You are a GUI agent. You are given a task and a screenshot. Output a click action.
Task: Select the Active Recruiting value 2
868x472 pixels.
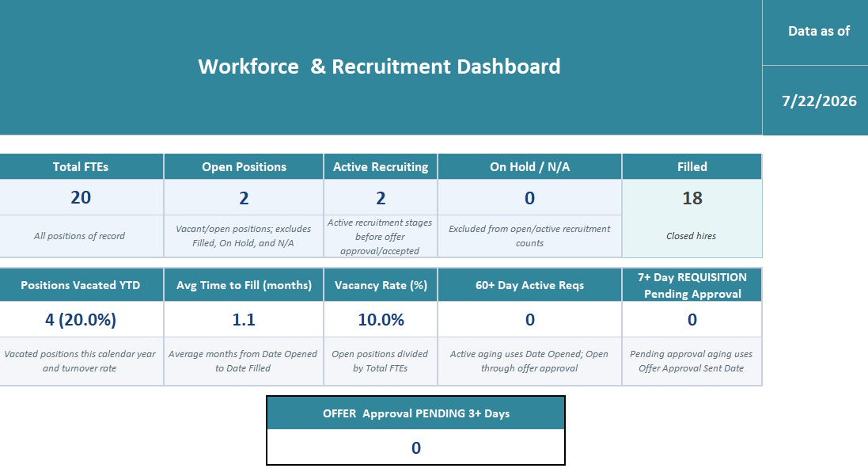pos(381,198)
